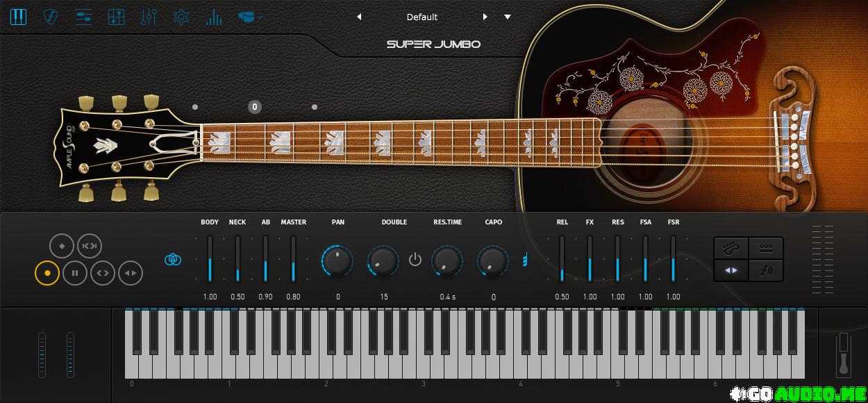Toggle the three-dots-over-lines button
Screen dimensions: 868x403
click(767, 247)
